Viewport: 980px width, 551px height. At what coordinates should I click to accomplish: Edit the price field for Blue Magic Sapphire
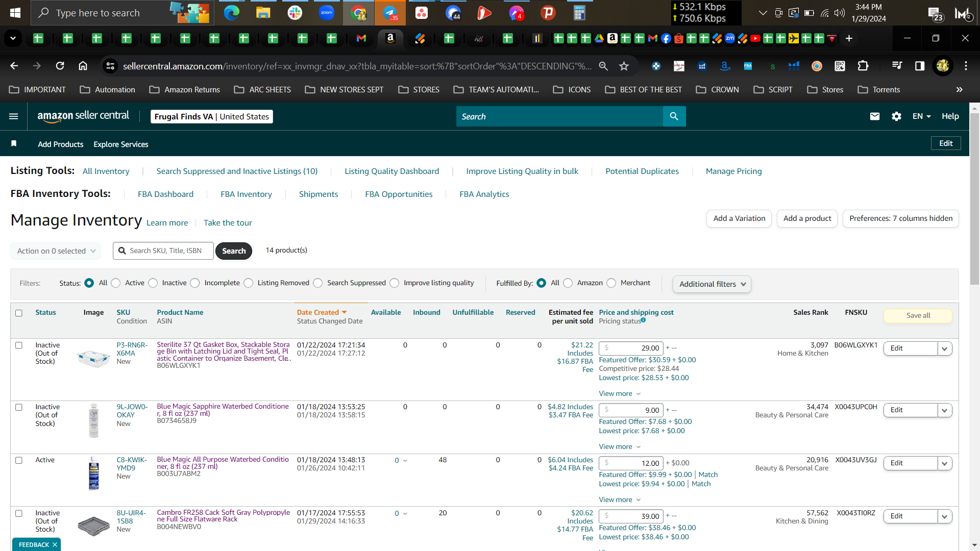[631, 410]
